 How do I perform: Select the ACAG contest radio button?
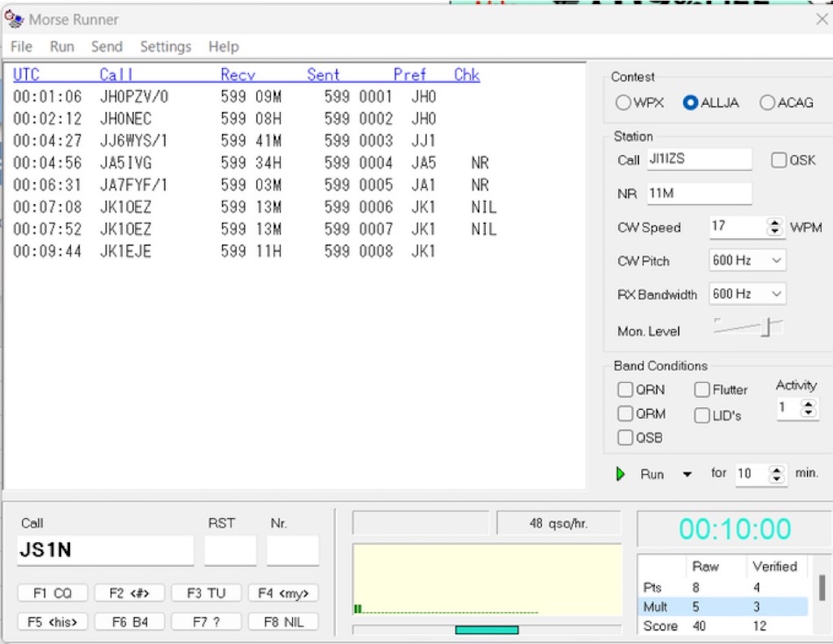[x=767, y=102]
